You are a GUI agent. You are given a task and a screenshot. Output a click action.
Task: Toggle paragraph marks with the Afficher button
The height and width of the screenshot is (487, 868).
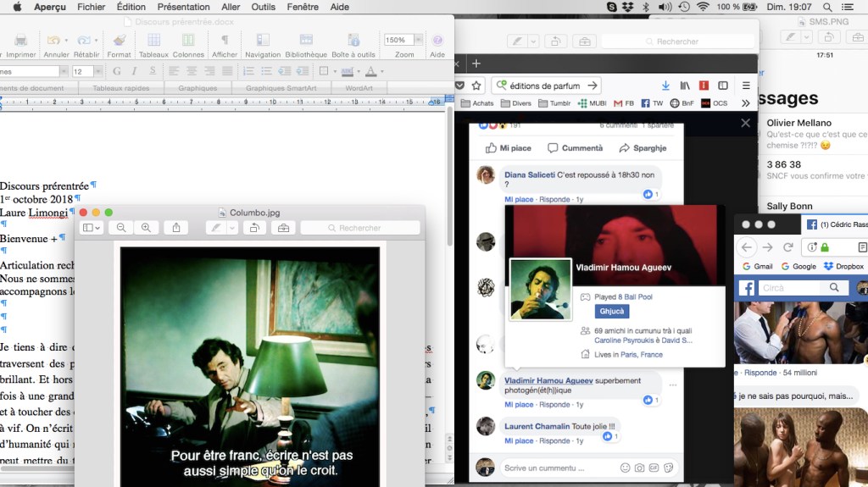tap(225, 41)
